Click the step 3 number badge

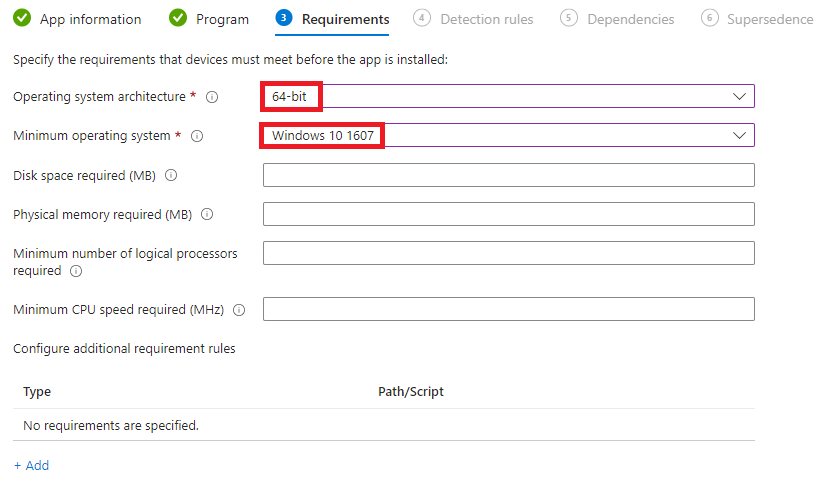click(284, 18)
